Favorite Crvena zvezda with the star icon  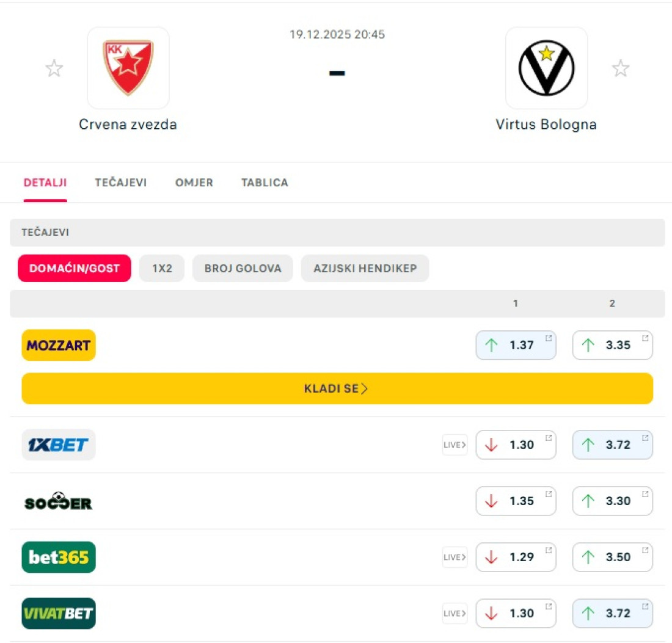(x=54, y=68)
